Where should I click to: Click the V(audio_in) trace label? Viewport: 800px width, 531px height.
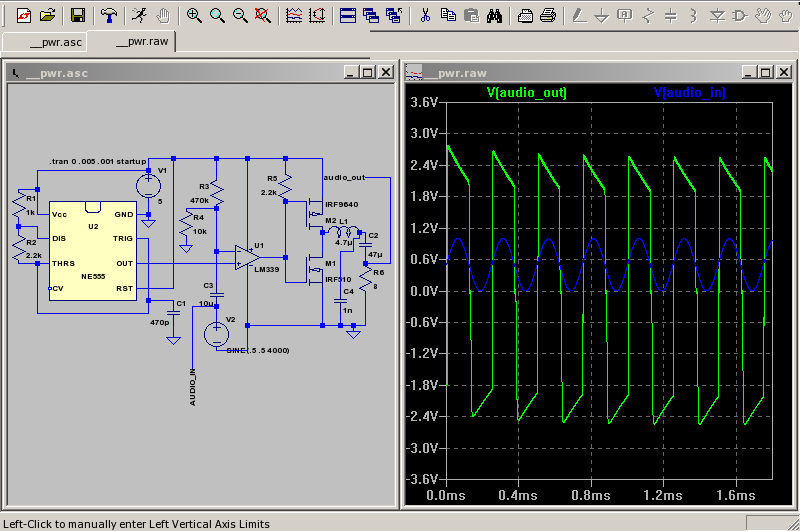pos(689,92)
